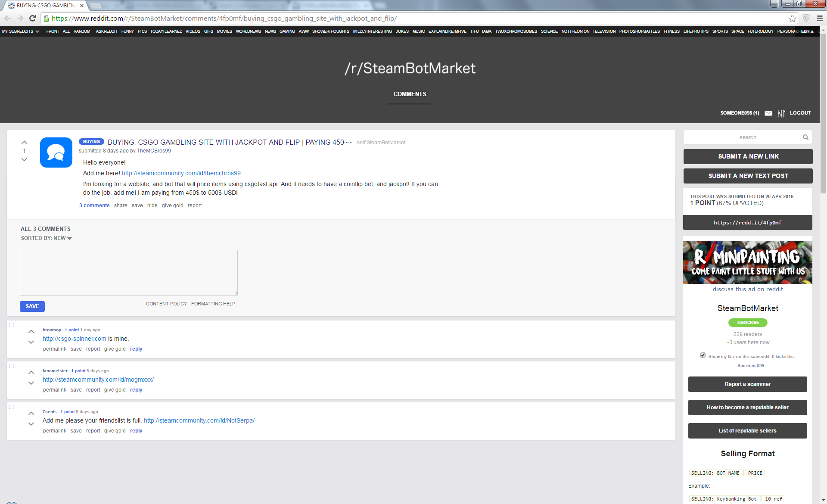Viewport: 827px width, 504px height.
Task: Downvote the main post
Action: [x=24, y=159]
